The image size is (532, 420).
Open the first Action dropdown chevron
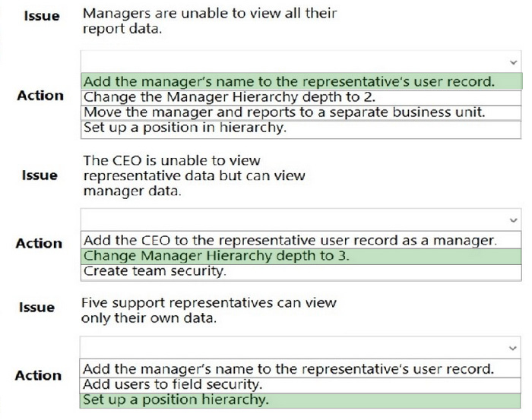pos(513,62)
